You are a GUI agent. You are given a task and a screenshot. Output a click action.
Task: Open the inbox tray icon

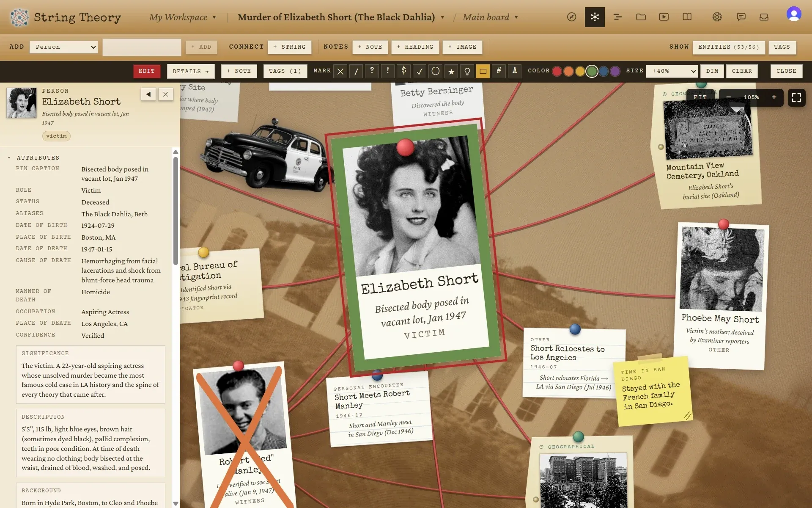(x=764, y=17)
